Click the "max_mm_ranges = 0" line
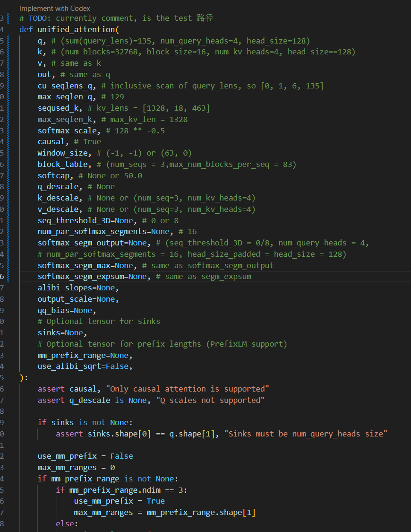The height and width of the screenshot is (532, 411). [x=76, y=468]
